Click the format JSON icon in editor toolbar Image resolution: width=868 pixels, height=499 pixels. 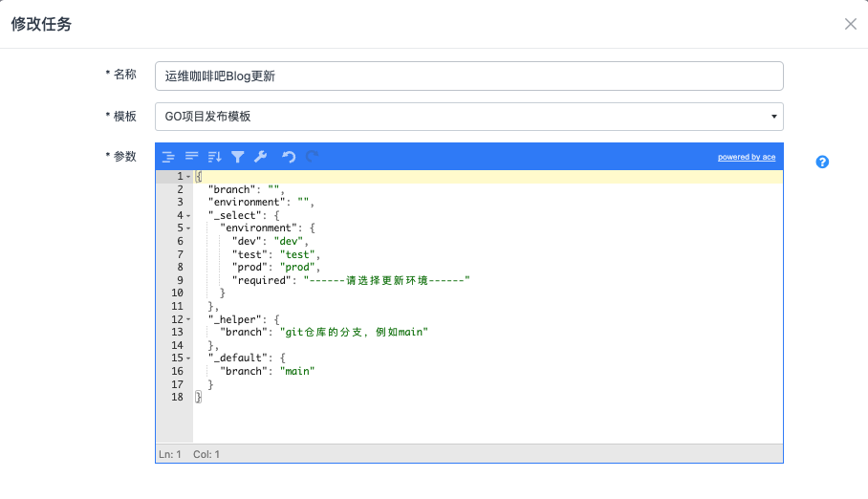pyautogui.click(x=168, y=157)
